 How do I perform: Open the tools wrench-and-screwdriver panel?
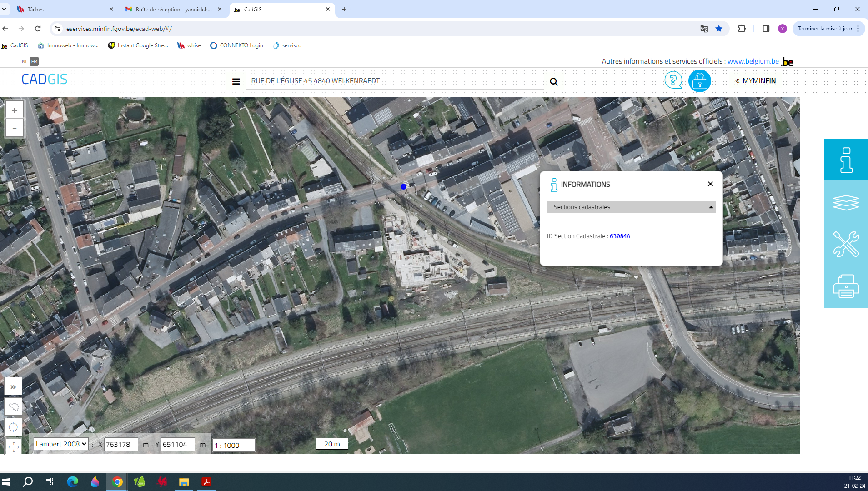[x=846, y=244]
